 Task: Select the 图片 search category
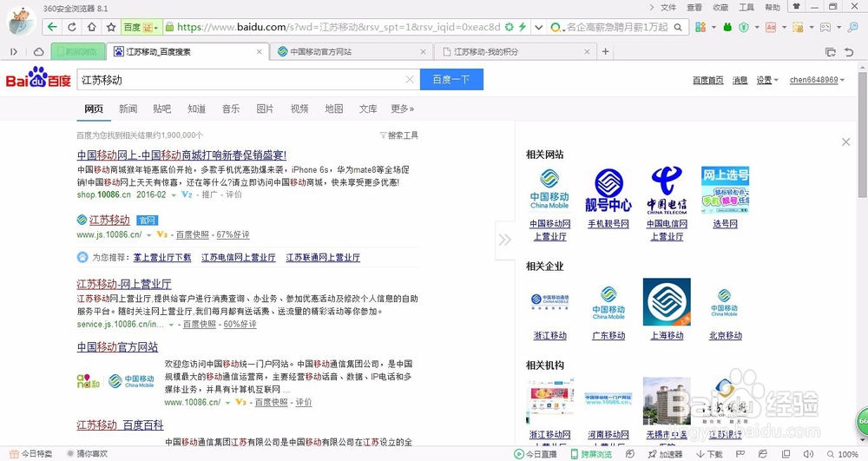(x=265, y=109)
